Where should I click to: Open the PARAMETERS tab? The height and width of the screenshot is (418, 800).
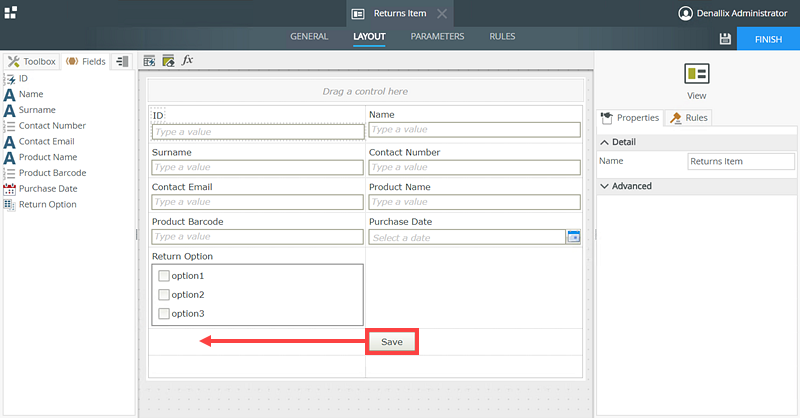437,37
